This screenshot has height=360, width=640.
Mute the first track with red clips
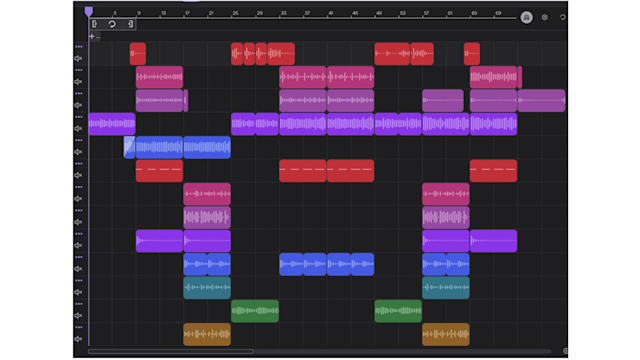[x=78, y=58]
